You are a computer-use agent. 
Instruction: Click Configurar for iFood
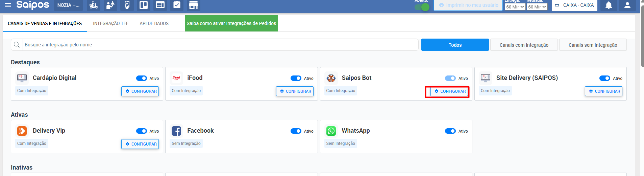pos(295,91)
